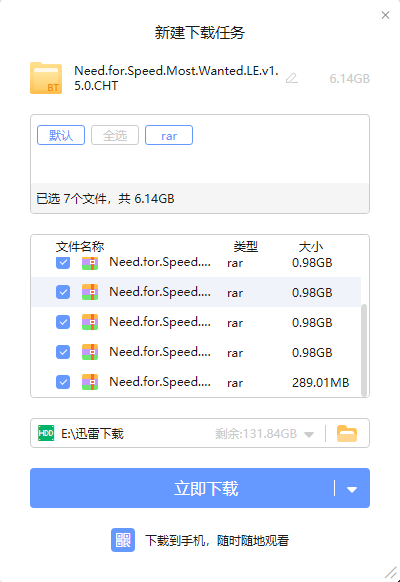Image resolution: width=400 pixels, height=582 pixels.
Task: Open the 下载到手机，随时随地观看 link
Action: [x=217, y=540]
